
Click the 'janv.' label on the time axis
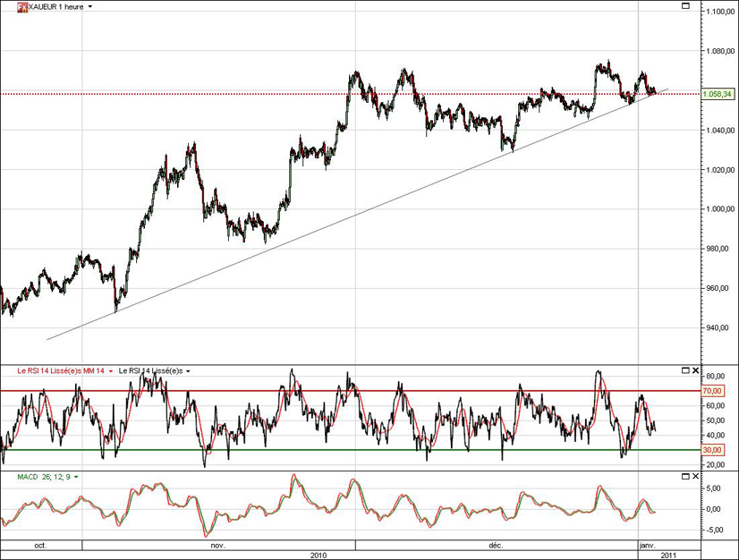647,544
